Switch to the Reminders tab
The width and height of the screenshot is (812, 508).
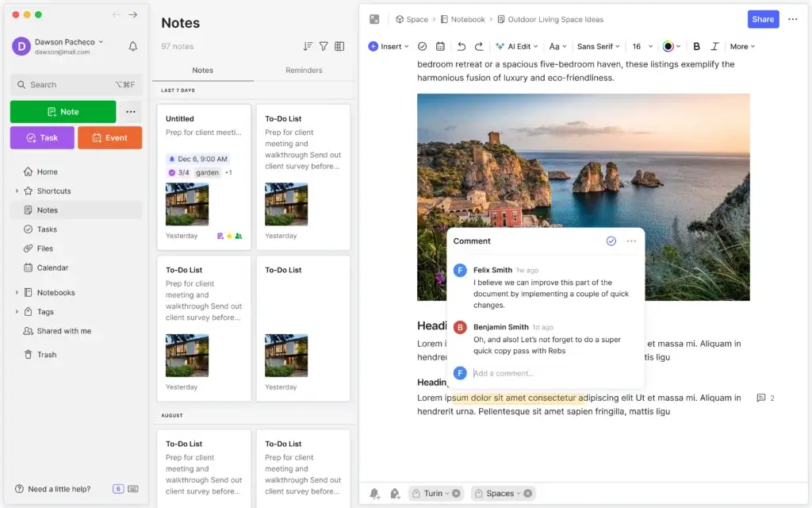coord(304,70)
